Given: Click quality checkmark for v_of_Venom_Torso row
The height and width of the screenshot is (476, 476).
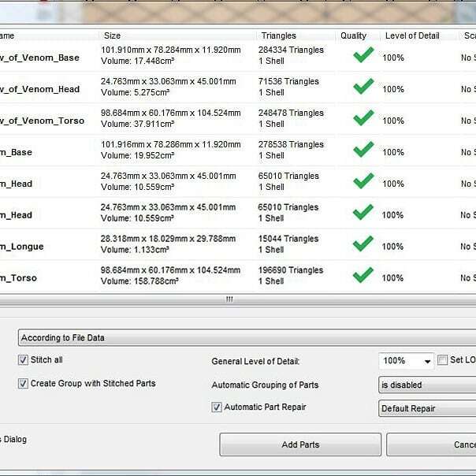Looking at the screenshot, I should (363, 117).
